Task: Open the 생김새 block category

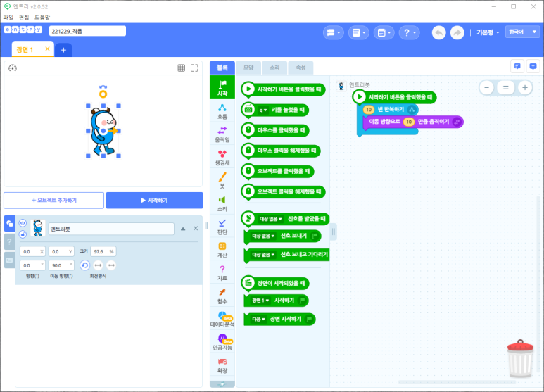Action: tap(222, 157)
